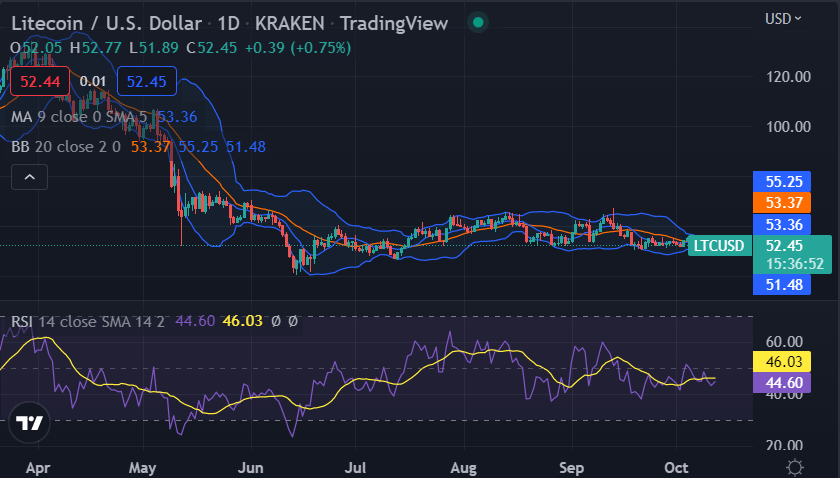
Task: Collapse the indicator legend with the chevron button
Action: pyautogui.click(x=29, y=177)
